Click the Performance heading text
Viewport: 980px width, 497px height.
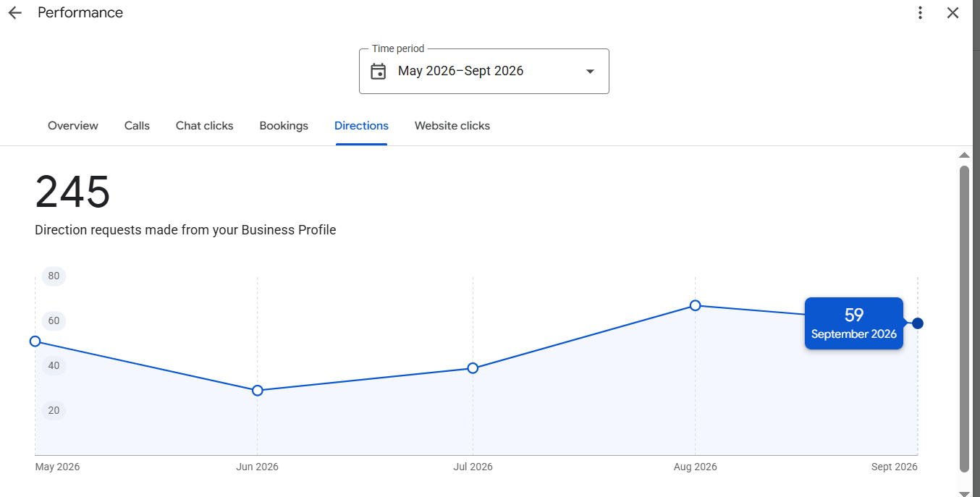(80, 13)
